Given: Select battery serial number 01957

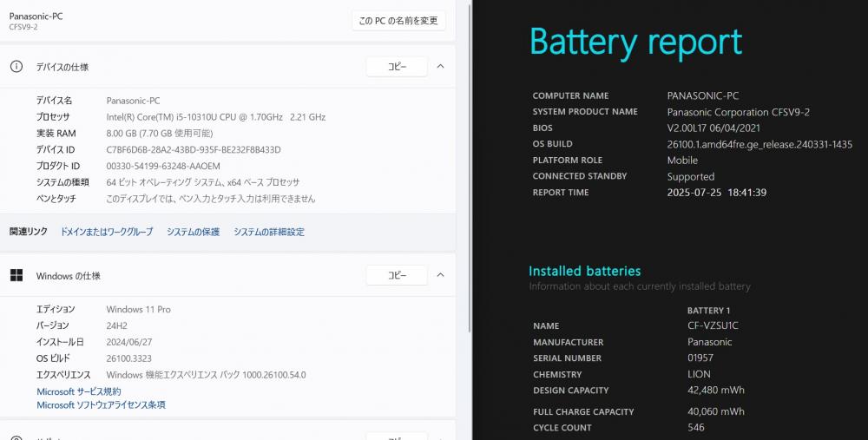Looking at the screenshot, I should [700, 358].
